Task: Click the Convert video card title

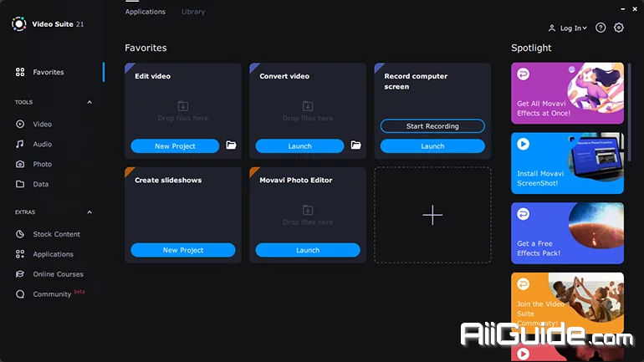Action: coord(284,76)
